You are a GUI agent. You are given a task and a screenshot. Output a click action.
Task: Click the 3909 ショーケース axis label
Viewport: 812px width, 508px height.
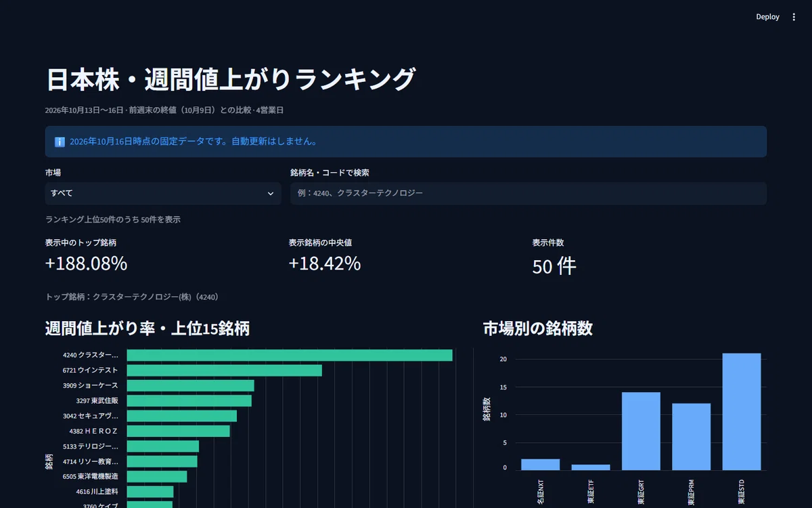click(x=90, y=385)
